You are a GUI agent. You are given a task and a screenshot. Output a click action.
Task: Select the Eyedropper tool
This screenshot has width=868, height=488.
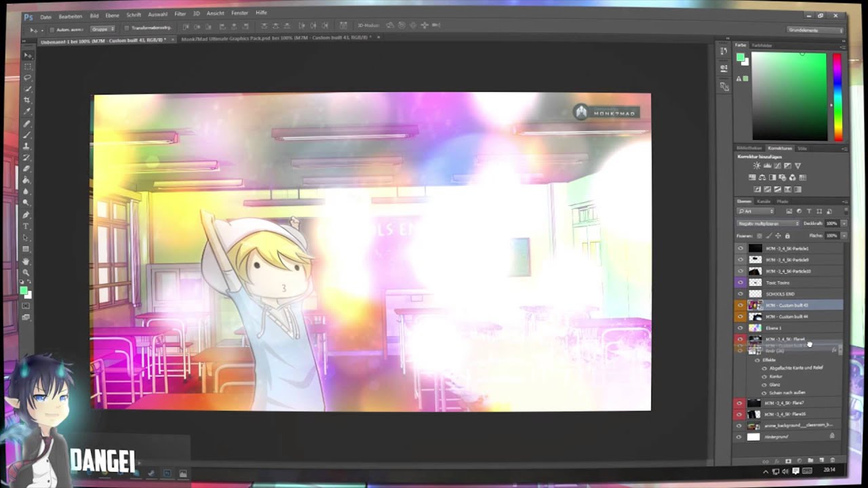pyautogui.click(x=27, y=111)
